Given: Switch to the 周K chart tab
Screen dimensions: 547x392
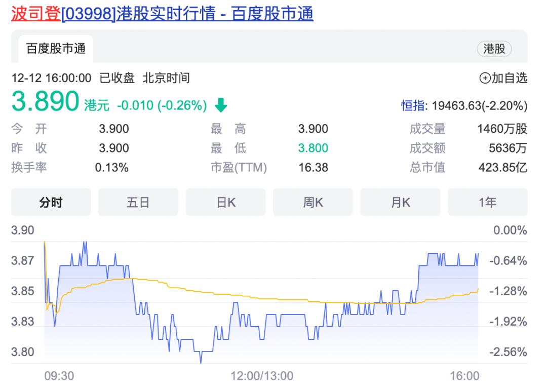Looking at the screenshot, I should point(313,202).
